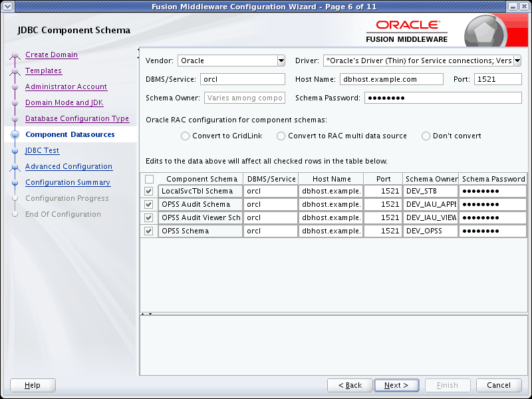Select Convert to GridLink radio button
The image size is (532, 399).
tap(185, 136)
